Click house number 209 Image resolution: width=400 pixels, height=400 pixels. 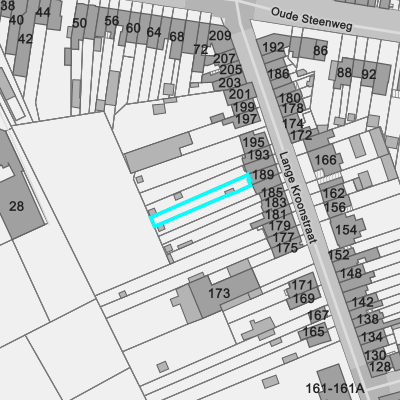pos(220,36)
